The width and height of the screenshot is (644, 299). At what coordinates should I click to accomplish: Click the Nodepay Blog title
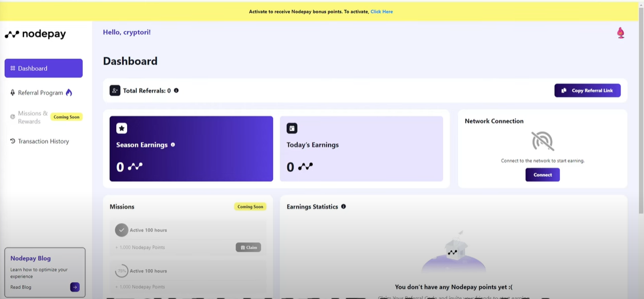[30, 258]
